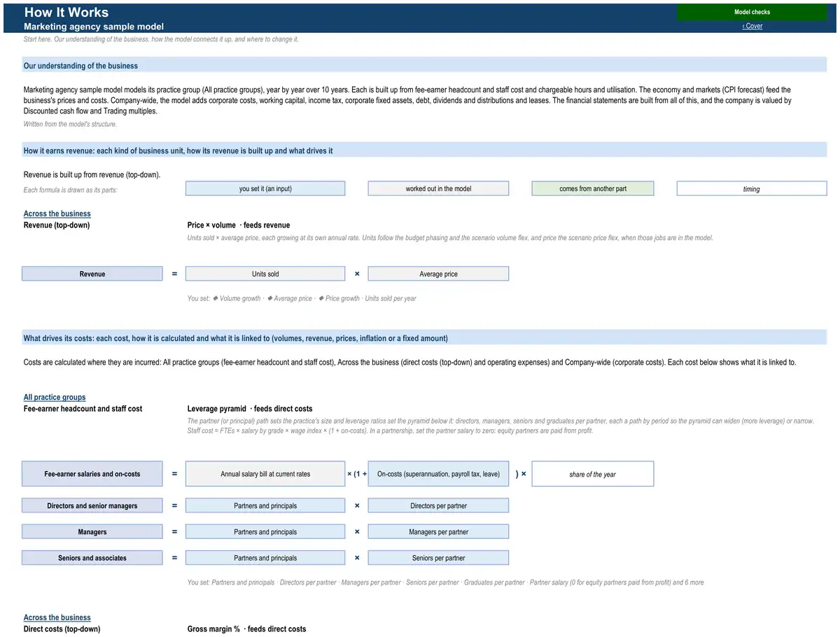Go back via the Cover link
Screen dimensions: 840x637
coord(752,26)
